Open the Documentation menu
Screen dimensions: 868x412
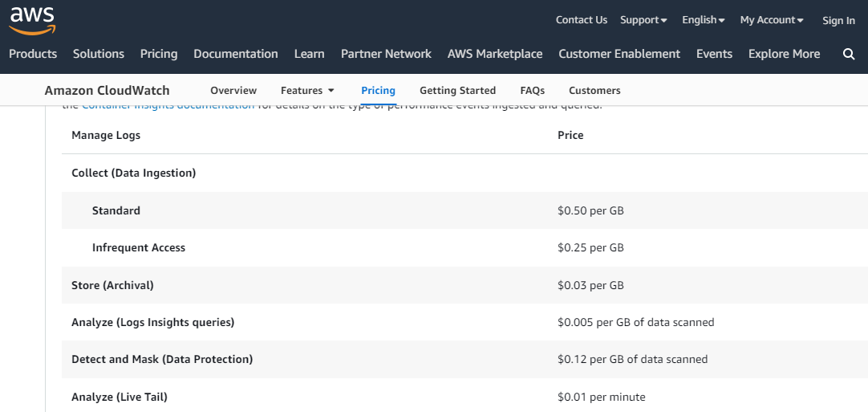point(236,54)
